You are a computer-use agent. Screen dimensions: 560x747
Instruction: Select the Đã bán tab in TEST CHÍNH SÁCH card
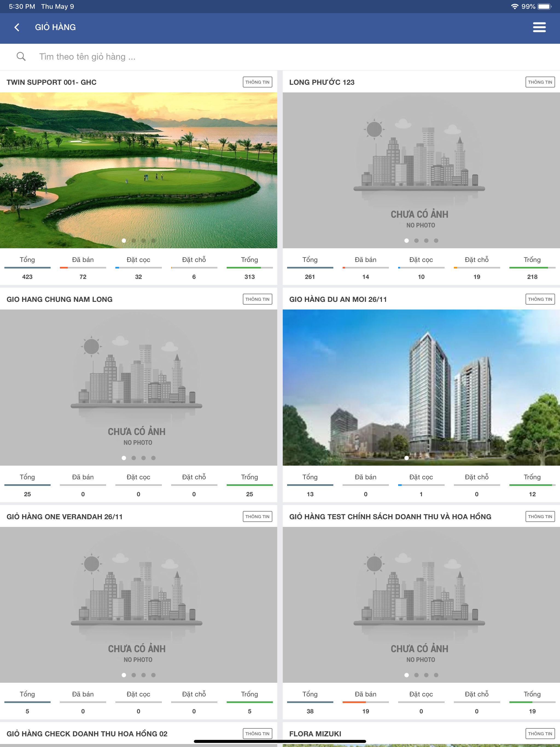366,694
